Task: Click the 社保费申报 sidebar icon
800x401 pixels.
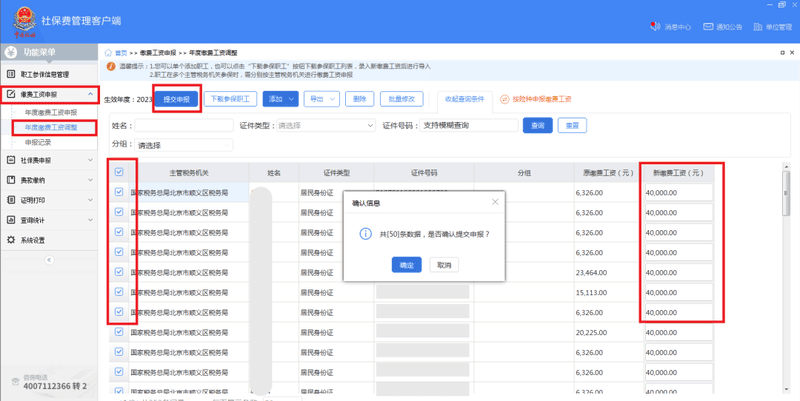Action: tap(11, 160)
